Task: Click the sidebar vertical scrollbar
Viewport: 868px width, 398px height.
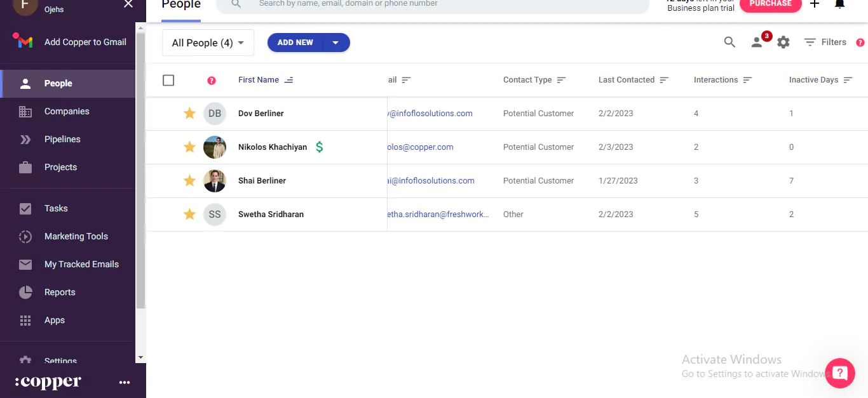Action: (x=141, y=170)
